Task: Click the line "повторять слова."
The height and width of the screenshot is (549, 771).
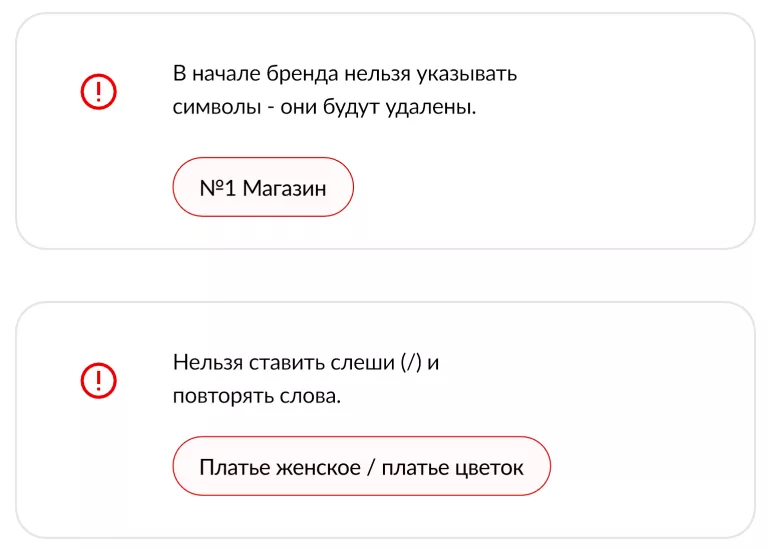Action: click(x=257, y=396)
